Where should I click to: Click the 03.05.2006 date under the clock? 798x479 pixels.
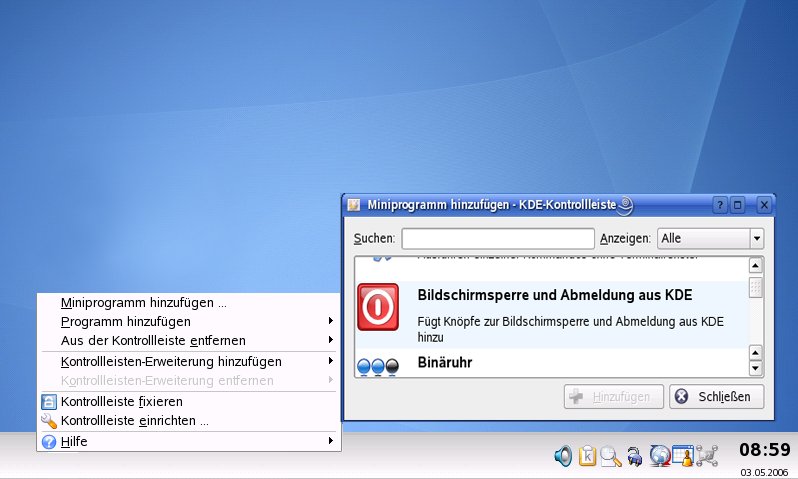[x=764, y=472]
